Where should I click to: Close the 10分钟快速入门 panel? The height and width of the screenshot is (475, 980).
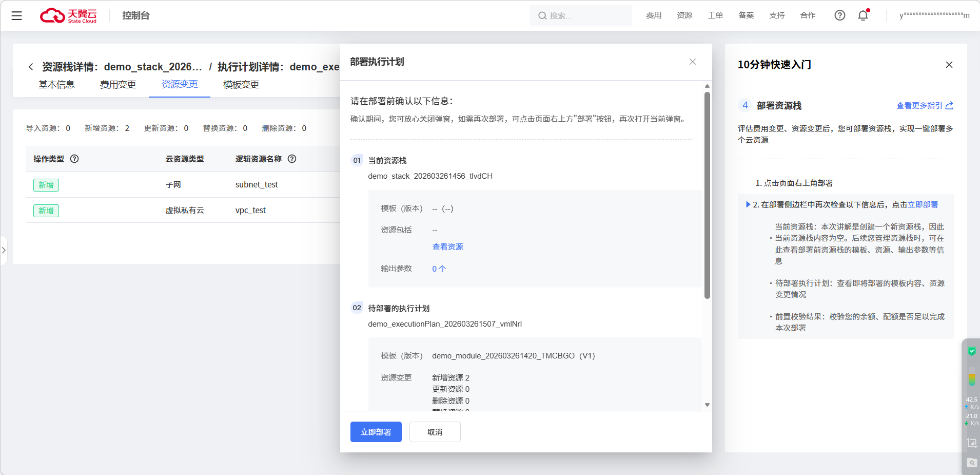click(x=949, y=65)
